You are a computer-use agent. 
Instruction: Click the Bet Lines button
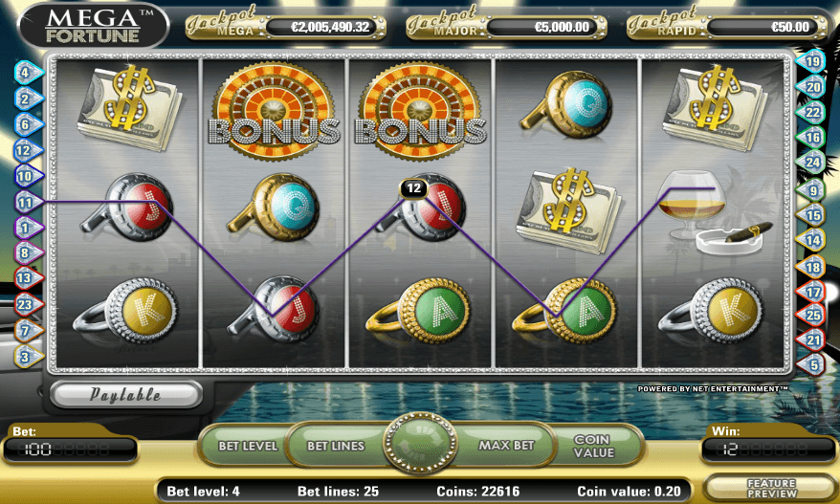[337, 446]
